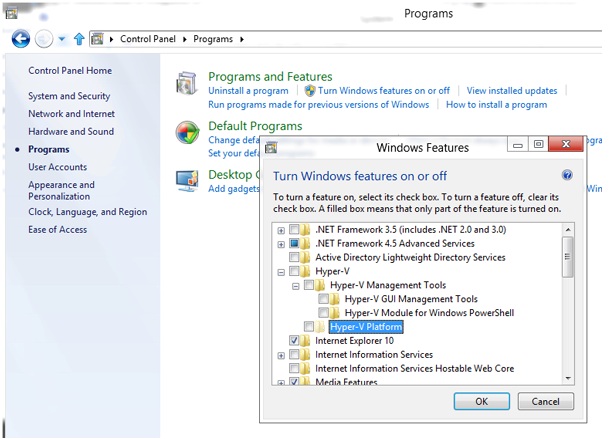Screen dimensions: 616x439
Task: Open Default Programs heading
Action: tap(255, 126)
